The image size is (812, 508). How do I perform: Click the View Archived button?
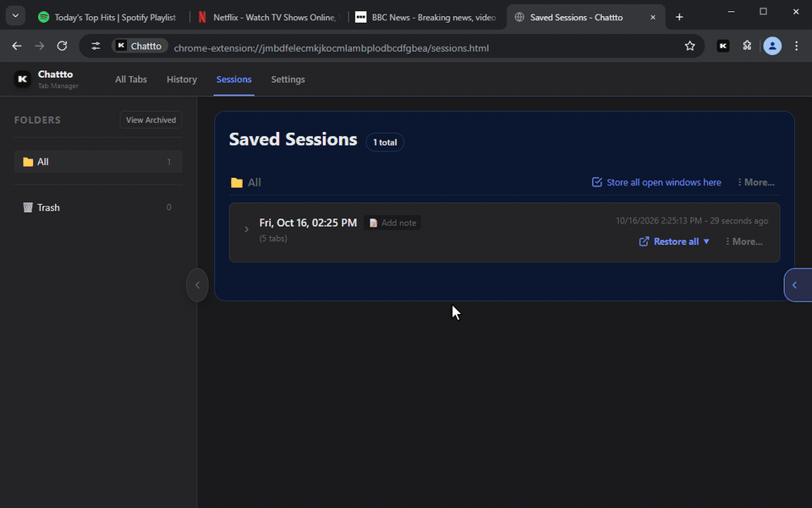[151, 119]
